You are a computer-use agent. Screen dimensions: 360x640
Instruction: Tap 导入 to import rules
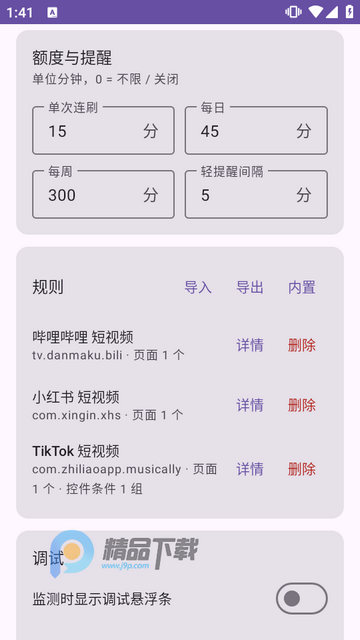pos(198,288)
